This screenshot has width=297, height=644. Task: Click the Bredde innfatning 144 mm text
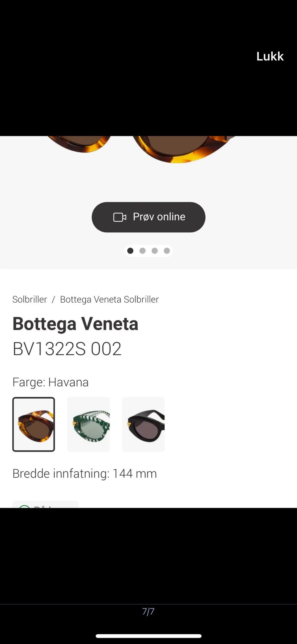(84, 473)
